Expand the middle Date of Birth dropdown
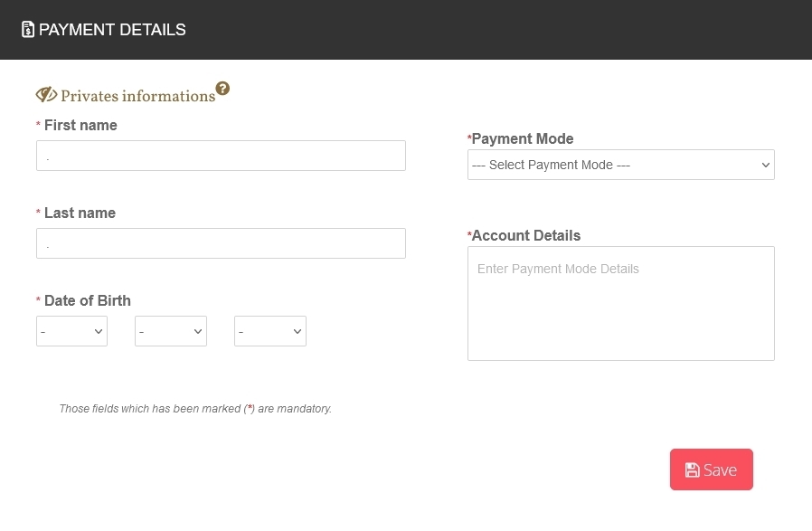 click(x=171, y=331)
